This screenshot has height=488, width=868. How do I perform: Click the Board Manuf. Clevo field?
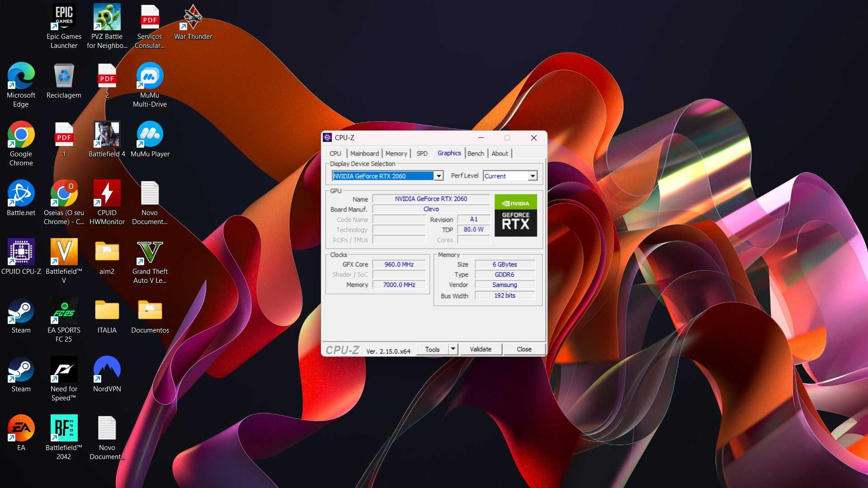point(431,209)
